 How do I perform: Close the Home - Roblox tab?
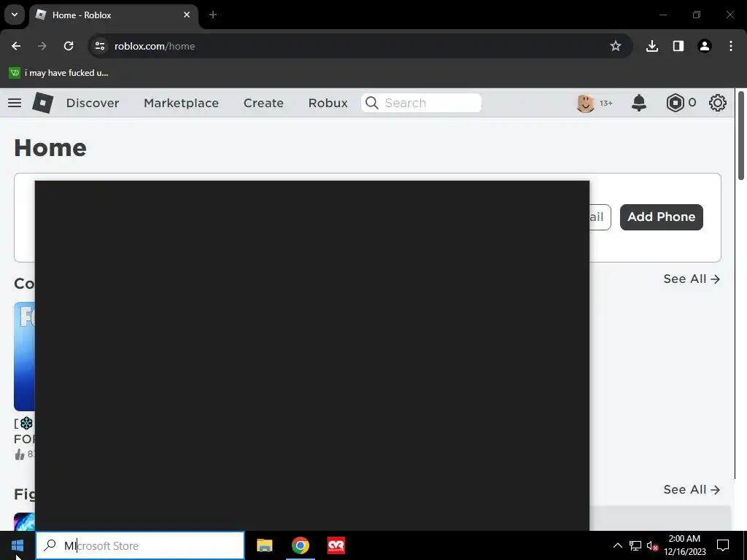(187, 15)
